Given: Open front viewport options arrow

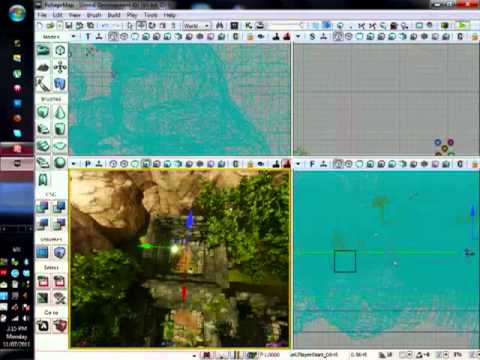Looking at the screenshot, I should point(298,164).
